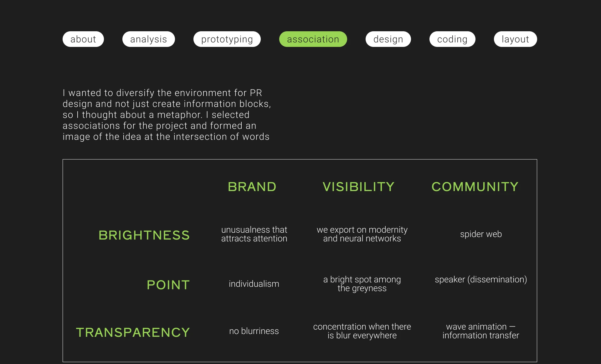Select the 'individualism' cell text
The height and width of the screenshot is (364, 601).
(x=254, y=284)
